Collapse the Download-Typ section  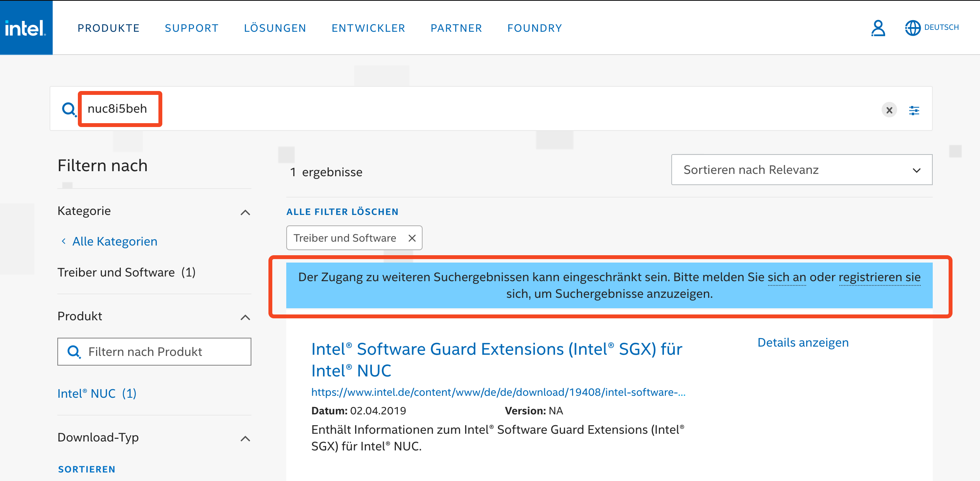245,439
